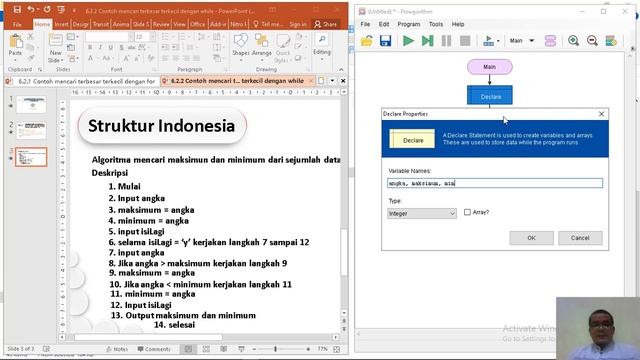The image size is (640, 360).
Task: Toggle Italic formatting in the Font group
Action: pyautogui.click(x=100, y=48)
